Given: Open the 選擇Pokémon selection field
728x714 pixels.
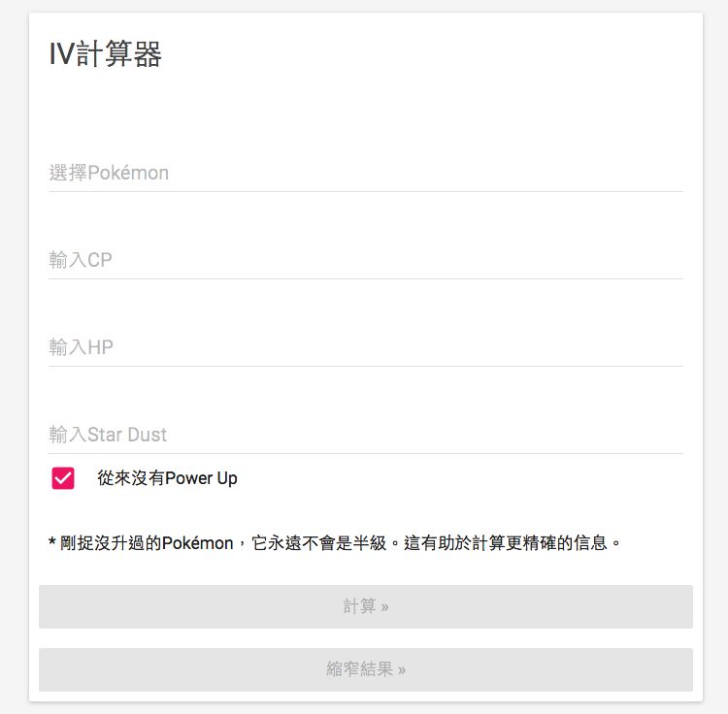Looking at the screenshot, I should [x=365, y=173].
